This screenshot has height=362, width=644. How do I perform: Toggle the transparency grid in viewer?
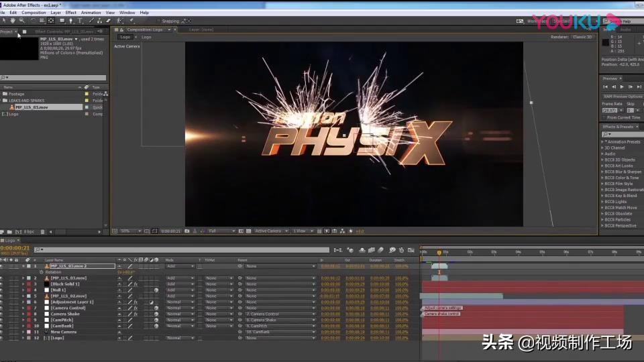pyautogui.click(x=248, y=231)
